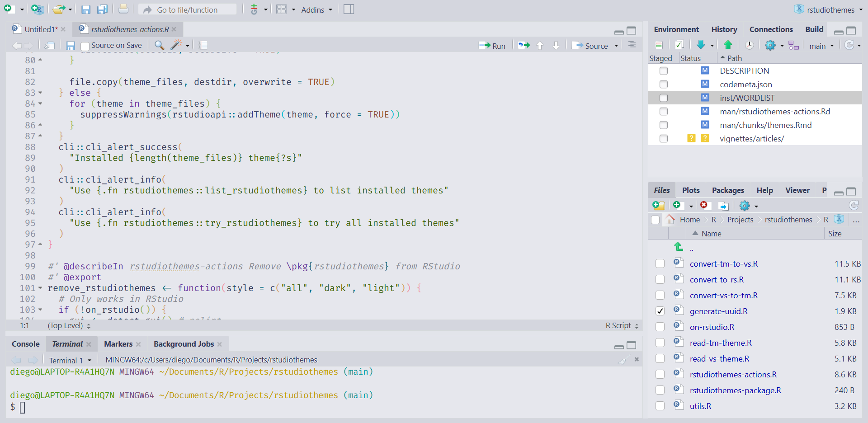Screen dimensions: 868x423
Task: Stage the DESCRIPTION file checkbox
Action: (664, 71)
